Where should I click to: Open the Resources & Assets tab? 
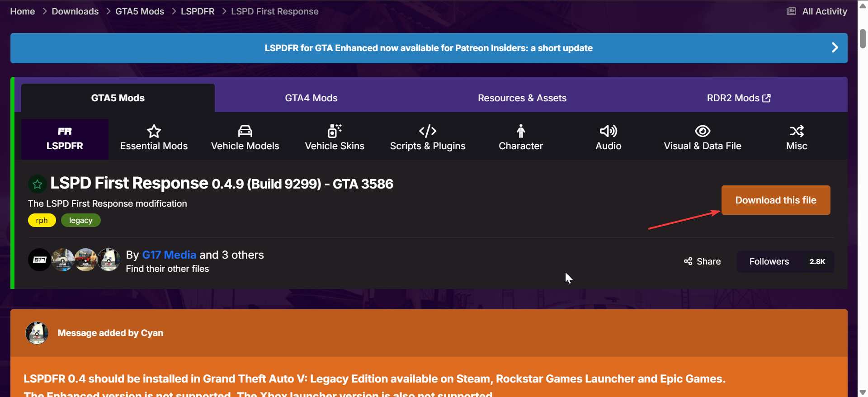[x=522, y=98]
